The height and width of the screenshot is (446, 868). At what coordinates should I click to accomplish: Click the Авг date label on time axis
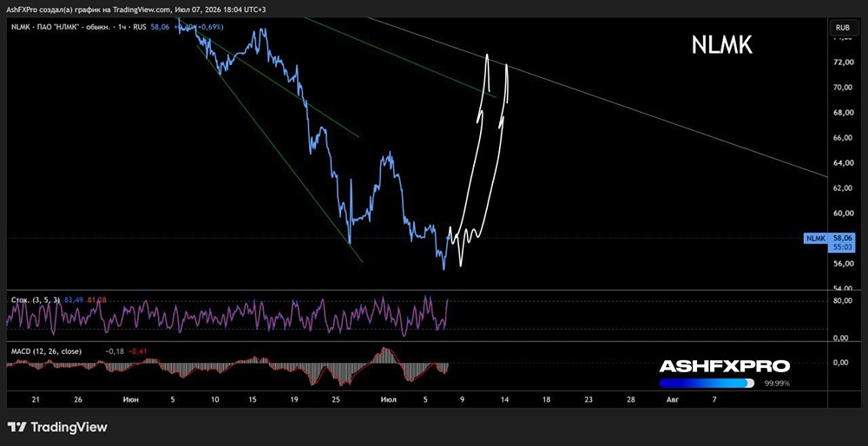pyautogui.click(x=672, y=399)
